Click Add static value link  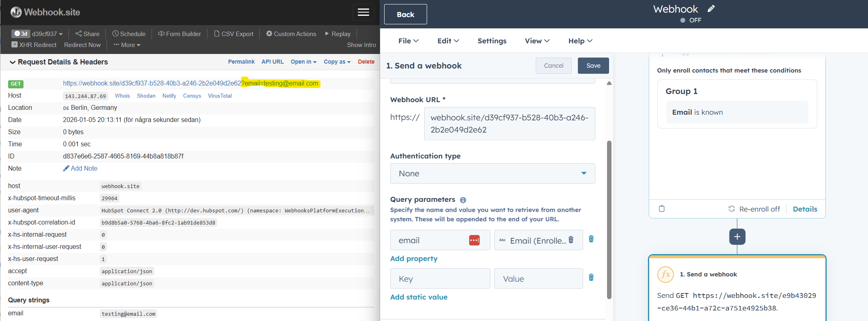click(x=419, y=297)
